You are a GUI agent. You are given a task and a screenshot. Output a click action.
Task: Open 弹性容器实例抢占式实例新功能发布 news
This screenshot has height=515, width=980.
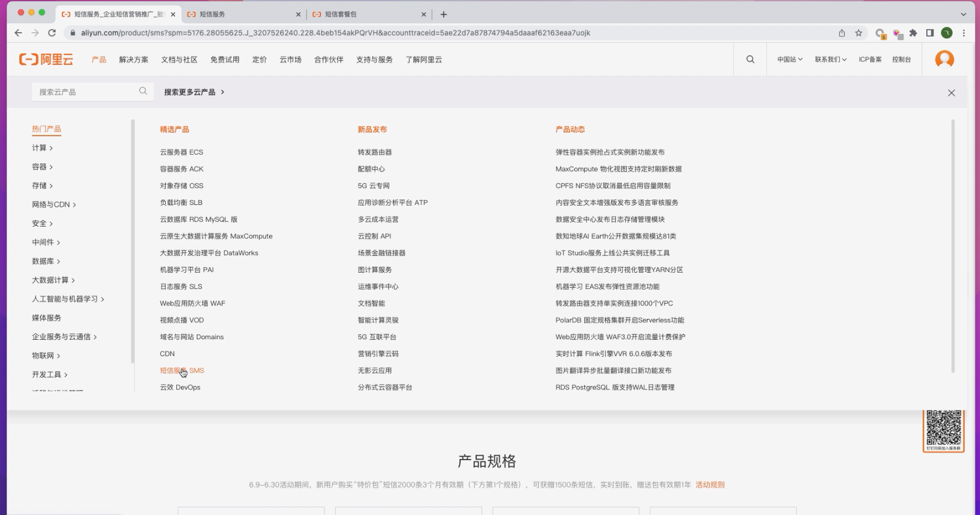[610, 152]
